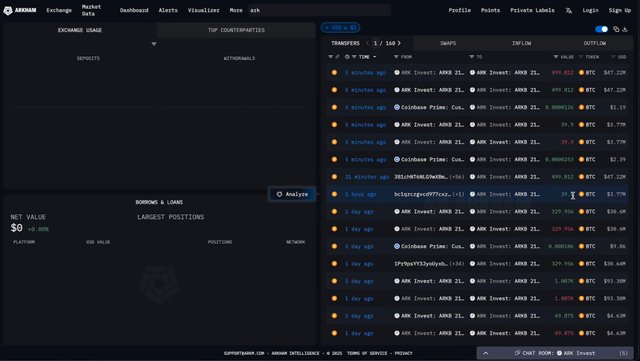Click the ARK Invest icon in the 21 minutes ago row
Viewport: 640px width, 361px height.
tap(472, 177)
